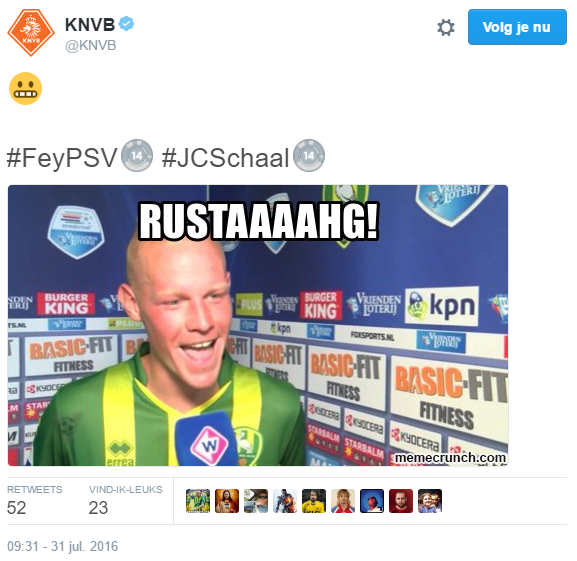Open the @KNVB handle link
Viewport: 577px width, 561px height.
point(91,46)
